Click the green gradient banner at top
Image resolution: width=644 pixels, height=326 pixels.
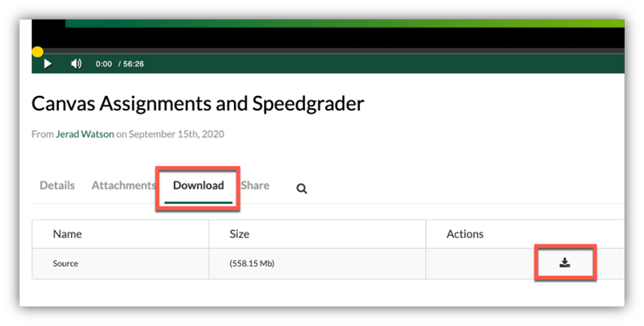(x=343, y=24)
